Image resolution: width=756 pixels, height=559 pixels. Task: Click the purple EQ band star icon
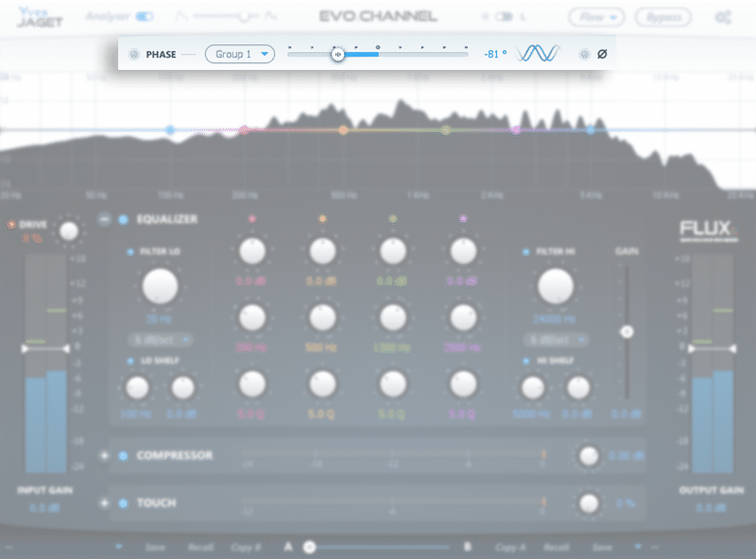(x=463, y=219)
